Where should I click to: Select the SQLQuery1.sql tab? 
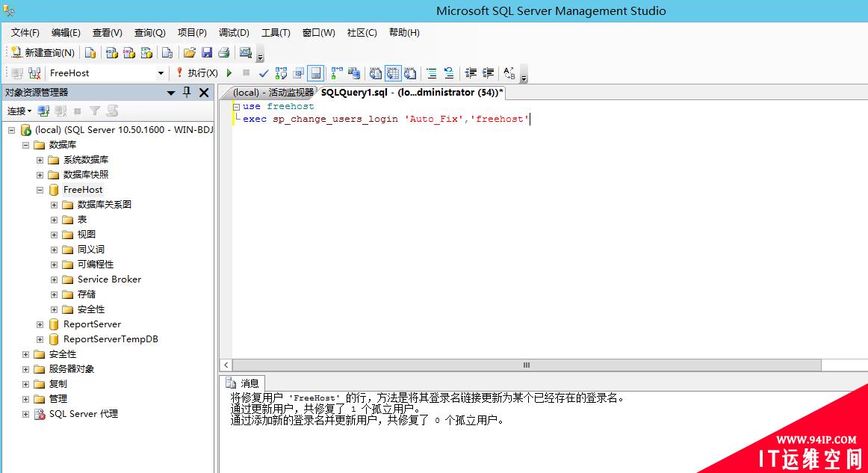click(x=412, y=93)
